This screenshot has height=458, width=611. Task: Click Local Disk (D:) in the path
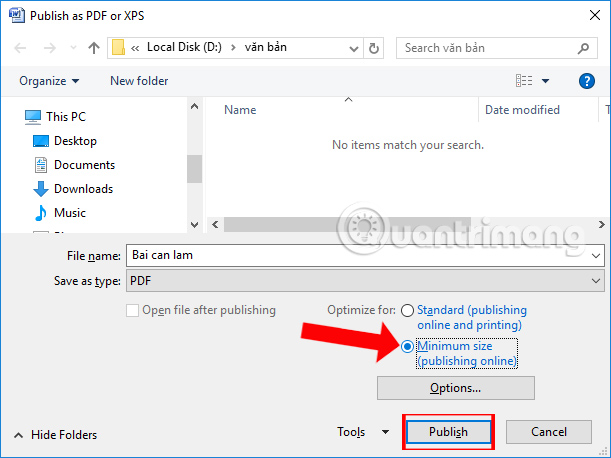tap(184, 47)
